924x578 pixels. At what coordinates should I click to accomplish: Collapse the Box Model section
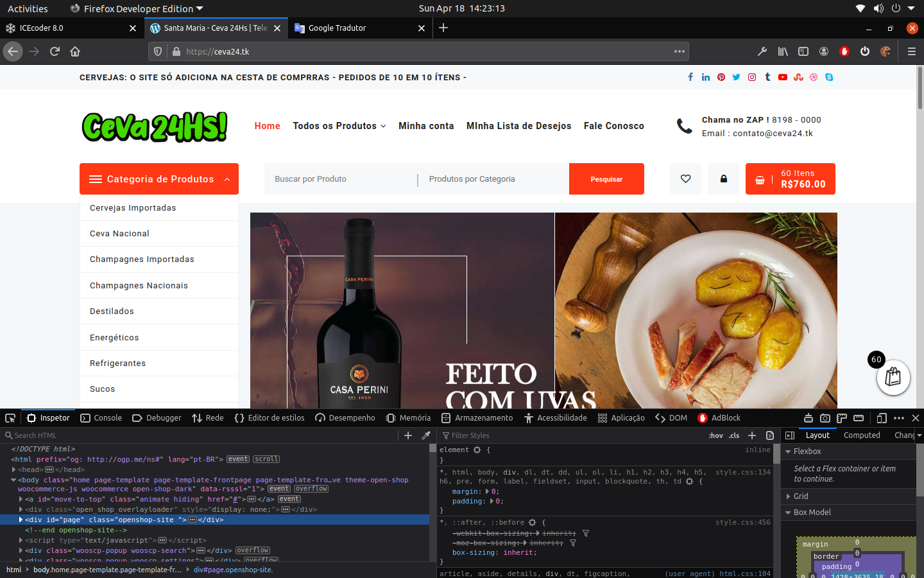point(788,512)
